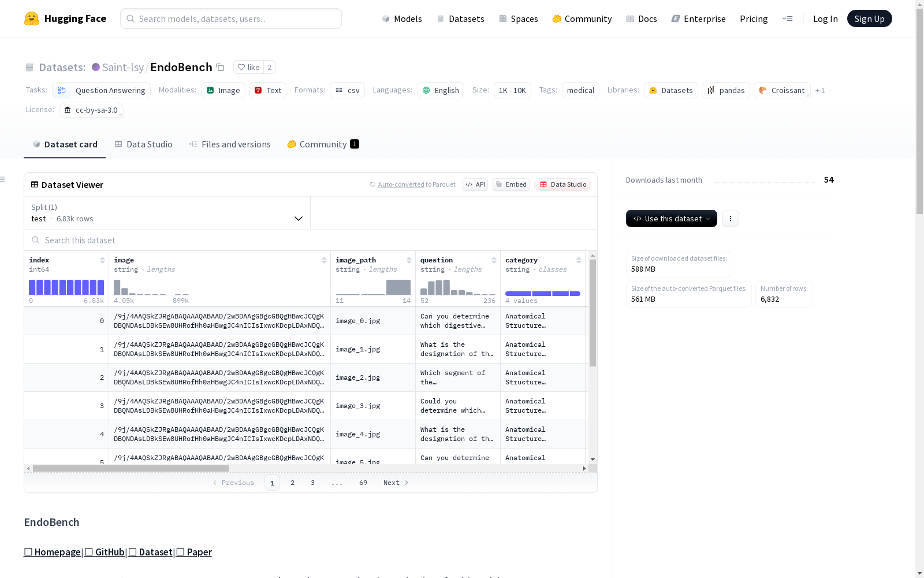The image size is (924, 578).
Task: Open the more options three-dot menu
Action: pos(731,218)
